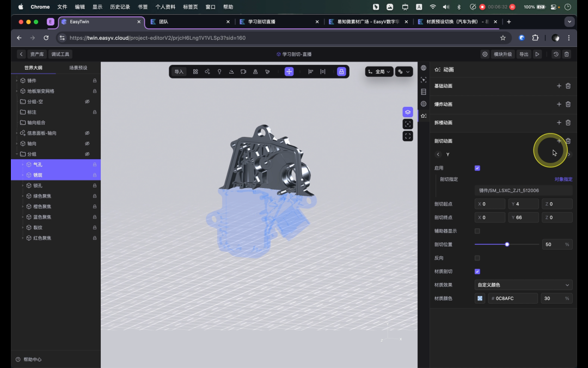
Task: Go to previous clipping axis left of Y
Action: tap(438, 154)
